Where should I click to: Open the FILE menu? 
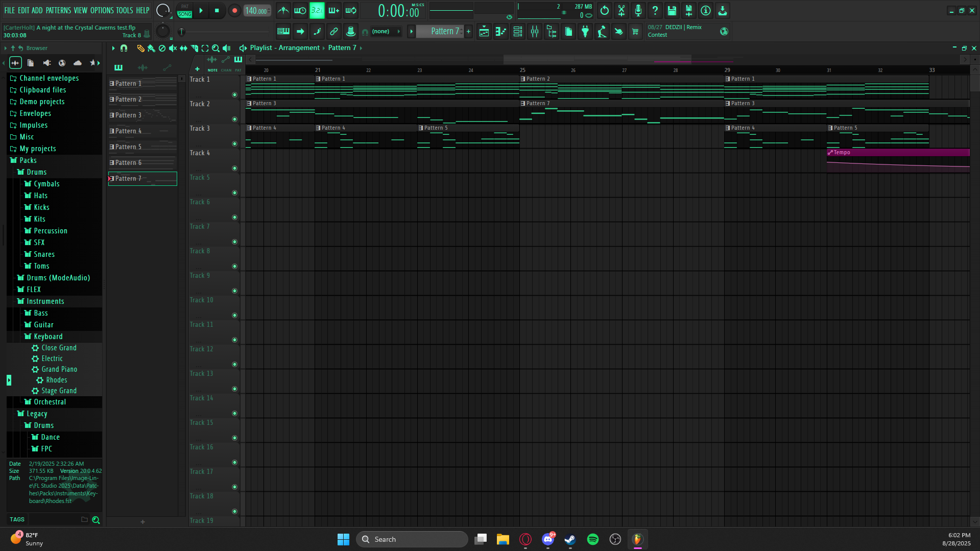click(10, 10)
